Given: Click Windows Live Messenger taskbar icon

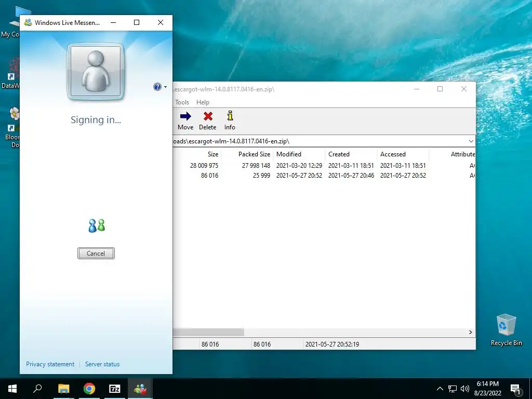Looking at the screenshot, I should tap(140, 389).
